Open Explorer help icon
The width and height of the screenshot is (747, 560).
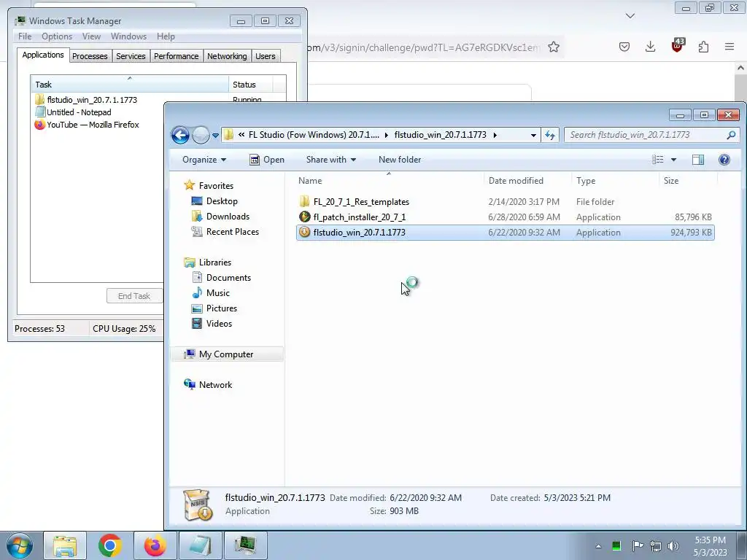click(724, 160)
